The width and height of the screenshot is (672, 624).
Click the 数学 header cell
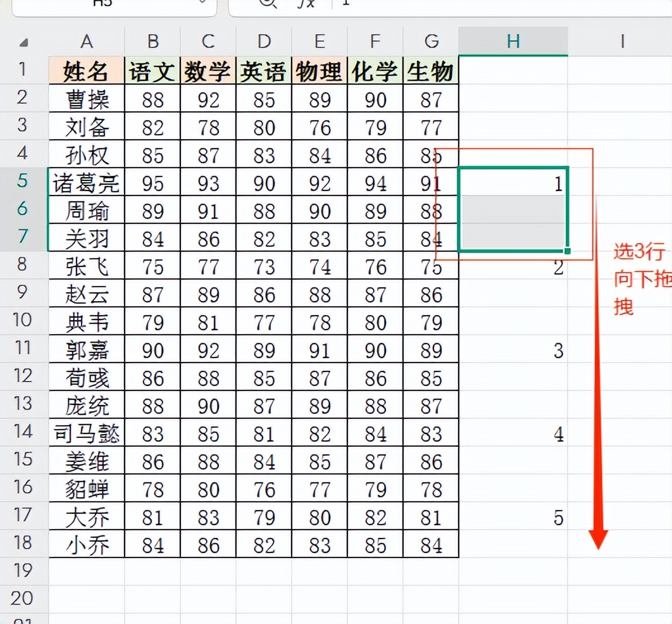coord(208,70)
